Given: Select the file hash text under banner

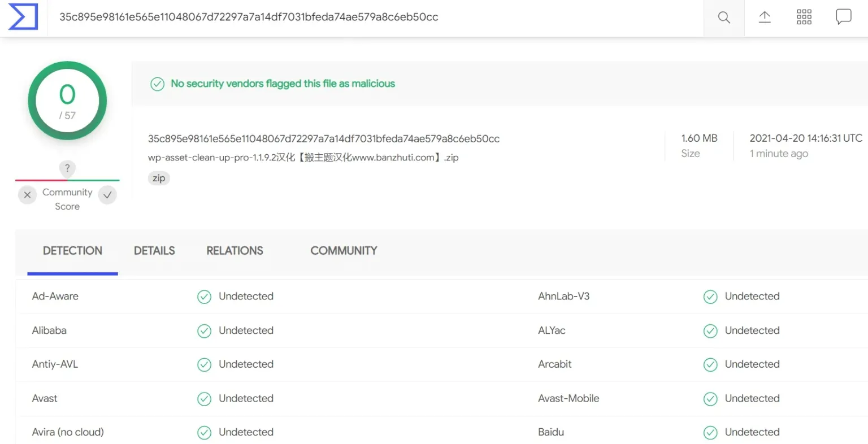Looking at the screenshot, I should pyautogui.click(x=324, y=139).
